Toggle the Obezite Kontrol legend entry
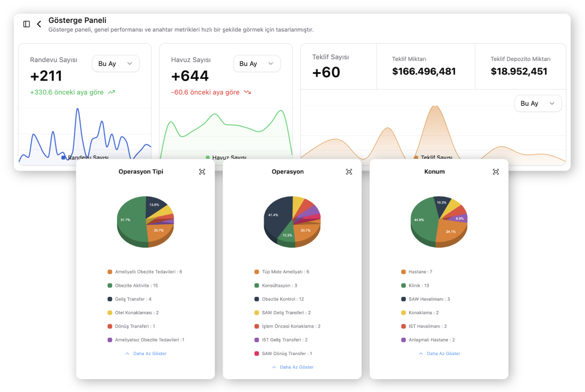The height and width of the screenshot is (392, 585). (282, 299)
